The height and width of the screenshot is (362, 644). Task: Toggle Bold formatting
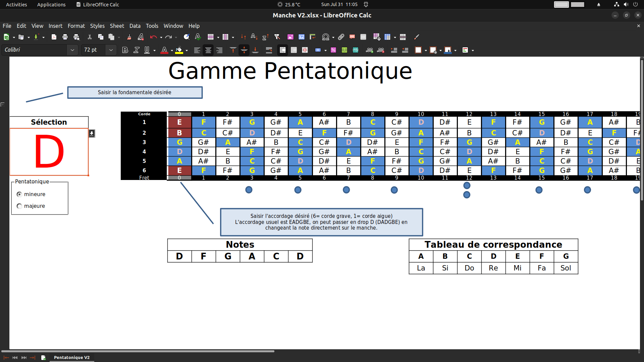coord(125,50)
